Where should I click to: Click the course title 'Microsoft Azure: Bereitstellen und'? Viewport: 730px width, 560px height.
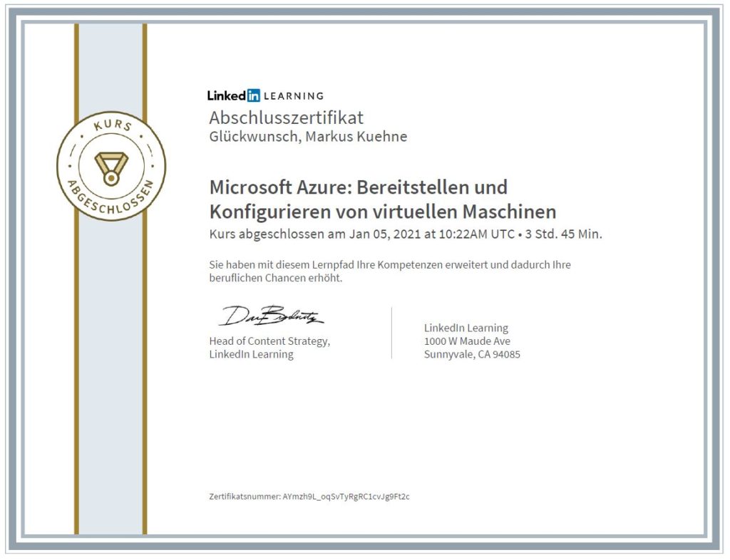coord(359,187)
